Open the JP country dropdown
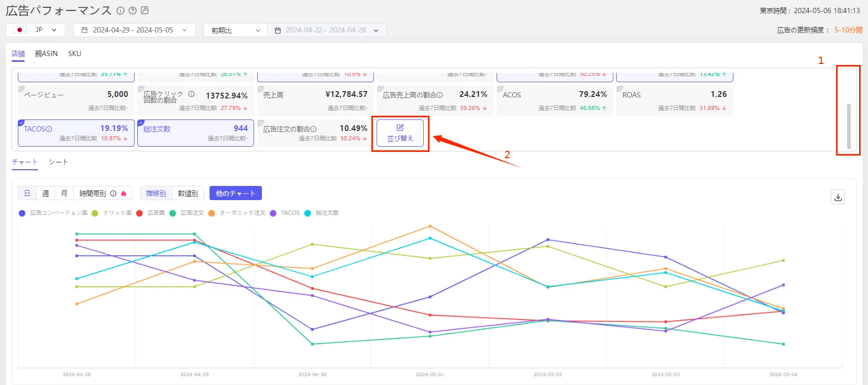This screenshot has height=385, width=868. tap(36, 30)
